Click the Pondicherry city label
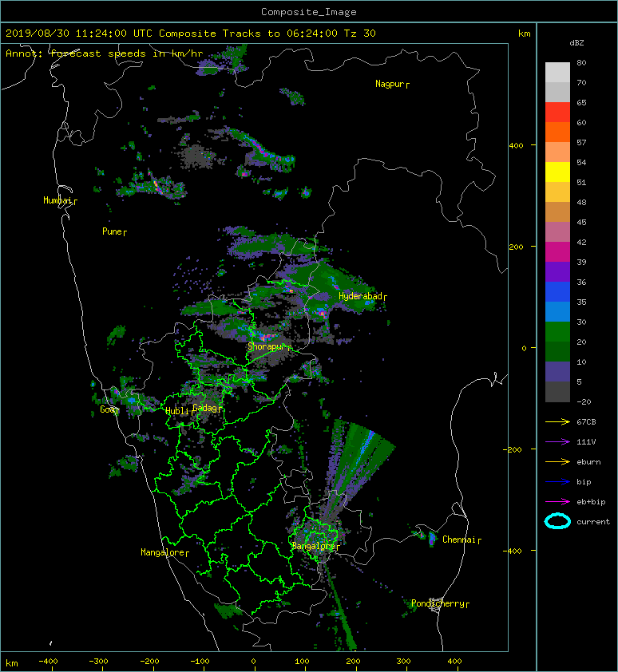Screen dimensions: 618x672 pos(440,603)
